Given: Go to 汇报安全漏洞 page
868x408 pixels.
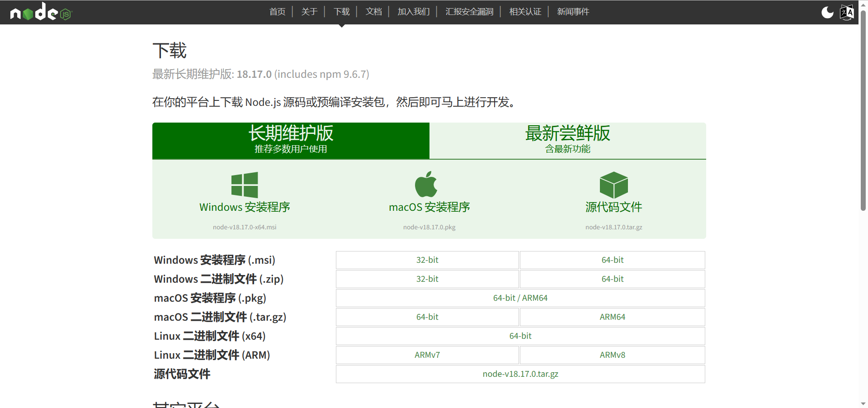Looking at the screenshot, I should pos(469,12).
